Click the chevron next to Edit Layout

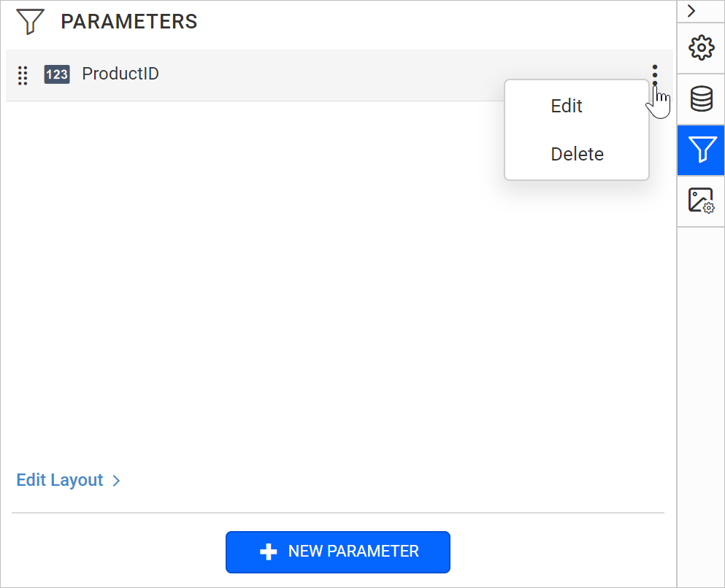116,481
